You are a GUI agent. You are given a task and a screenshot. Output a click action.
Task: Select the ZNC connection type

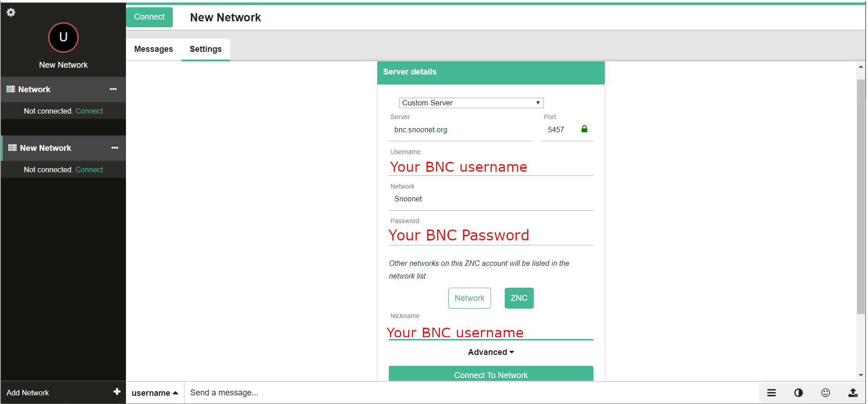pyautogui.click(x=519, y=298)
